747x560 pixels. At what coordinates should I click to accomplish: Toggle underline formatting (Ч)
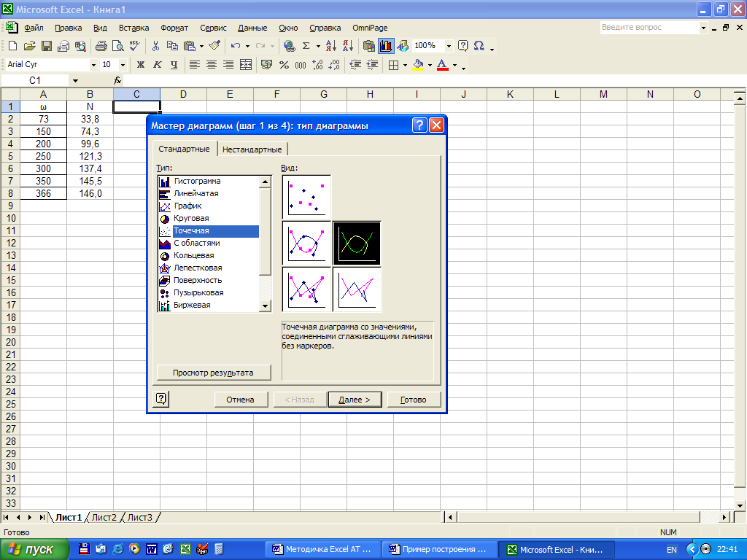coord(174,65)
